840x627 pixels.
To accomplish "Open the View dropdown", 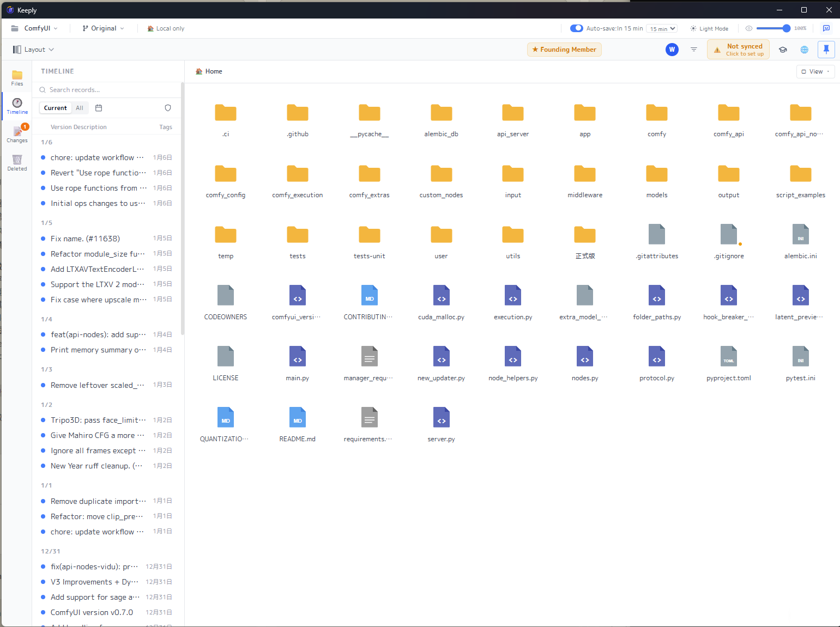I will click(x=815, y=71).
